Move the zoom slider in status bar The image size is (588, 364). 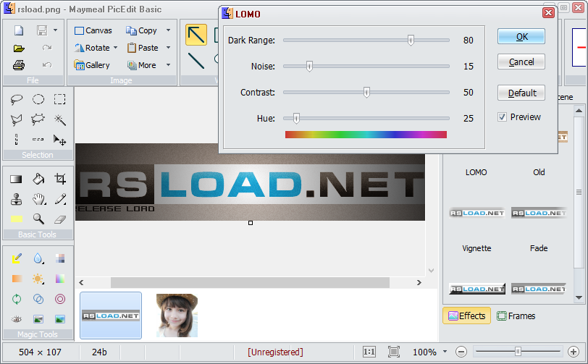[518, 352]
